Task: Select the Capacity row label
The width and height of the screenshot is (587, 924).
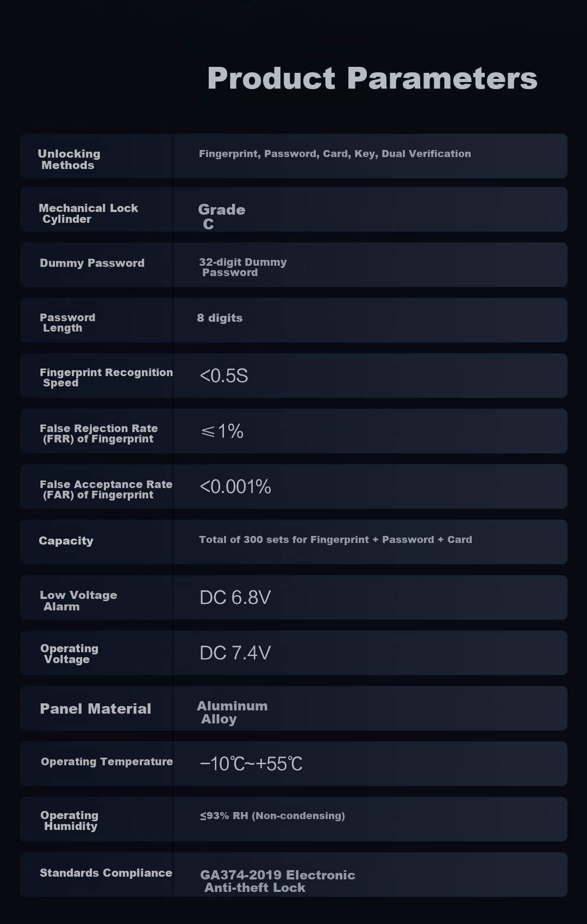Action: pyautogui.click(x=66, y=541)
